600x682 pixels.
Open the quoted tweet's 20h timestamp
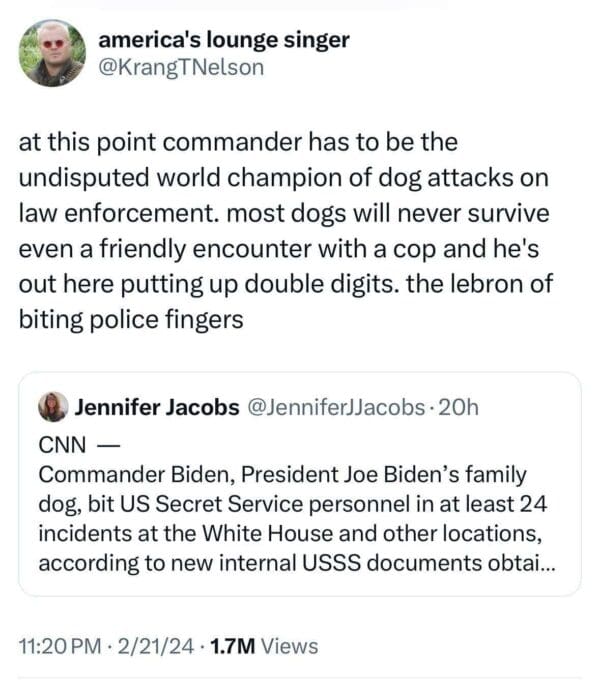[x=461, y=408]
